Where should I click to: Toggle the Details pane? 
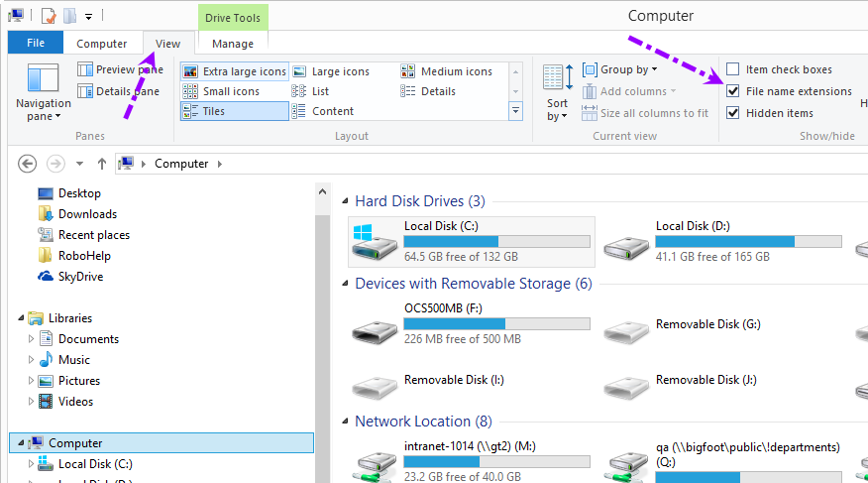coord(119,91)
